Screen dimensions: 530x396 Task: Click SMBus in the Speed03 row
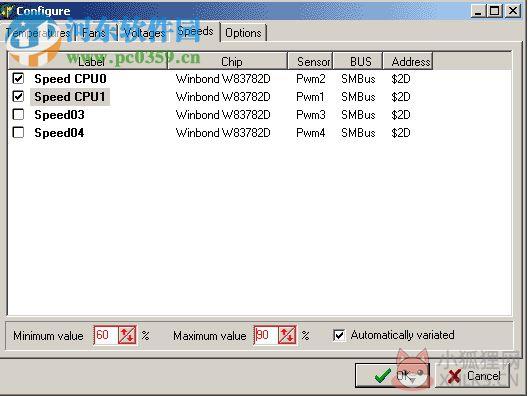pyautogui.click(x=358, y=115)
